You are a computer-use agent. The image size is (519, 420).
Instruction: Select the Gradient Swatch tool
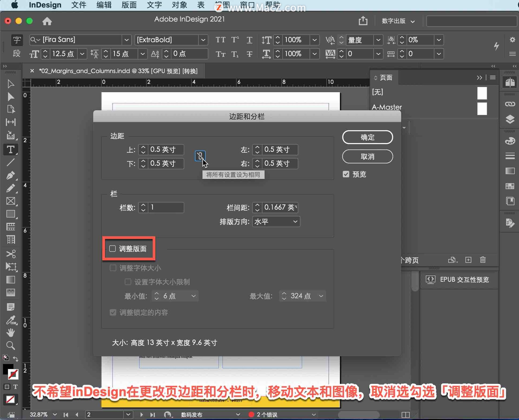tap(11, 280)
